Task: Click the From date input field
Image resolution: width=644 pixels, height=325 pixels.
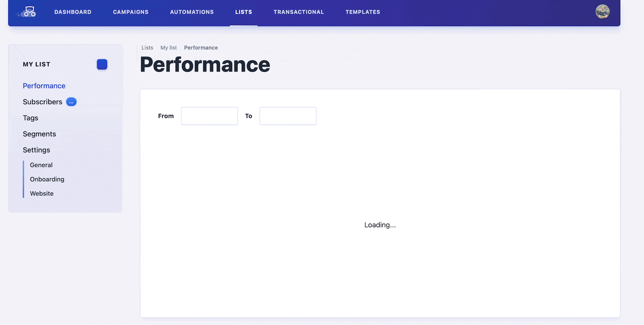Action: click(x=209, y=116)
